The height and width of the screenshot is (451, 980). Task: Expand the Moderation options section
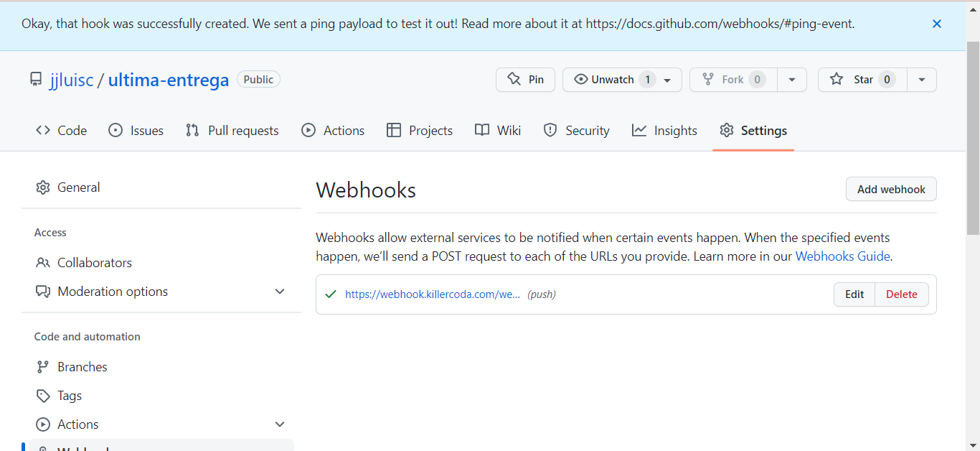[280, 291]
